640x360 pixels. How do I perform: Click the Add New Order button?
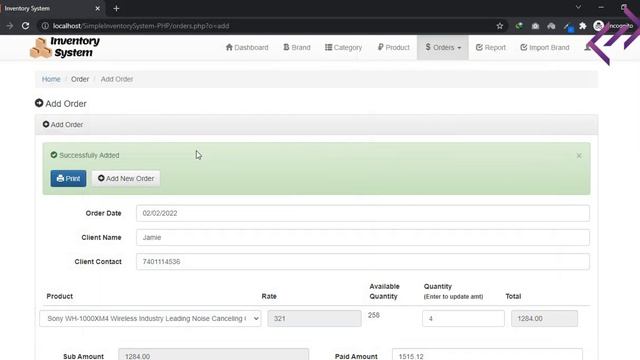point(126,178)
